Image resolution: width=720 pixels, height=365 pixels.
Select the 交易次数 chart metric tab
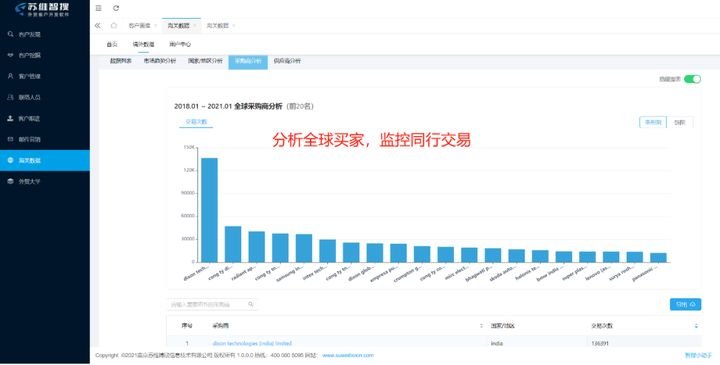click(x=196, y=122)
